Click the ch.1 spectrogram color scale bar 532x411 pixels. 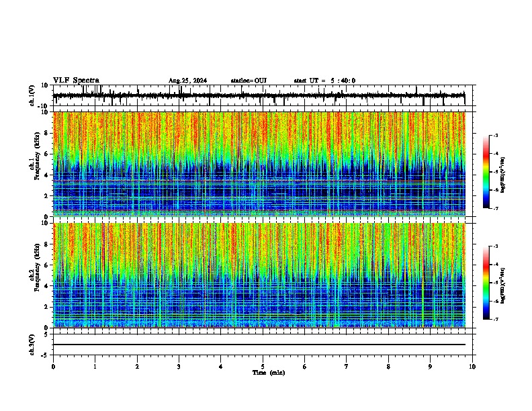[486, 172]
